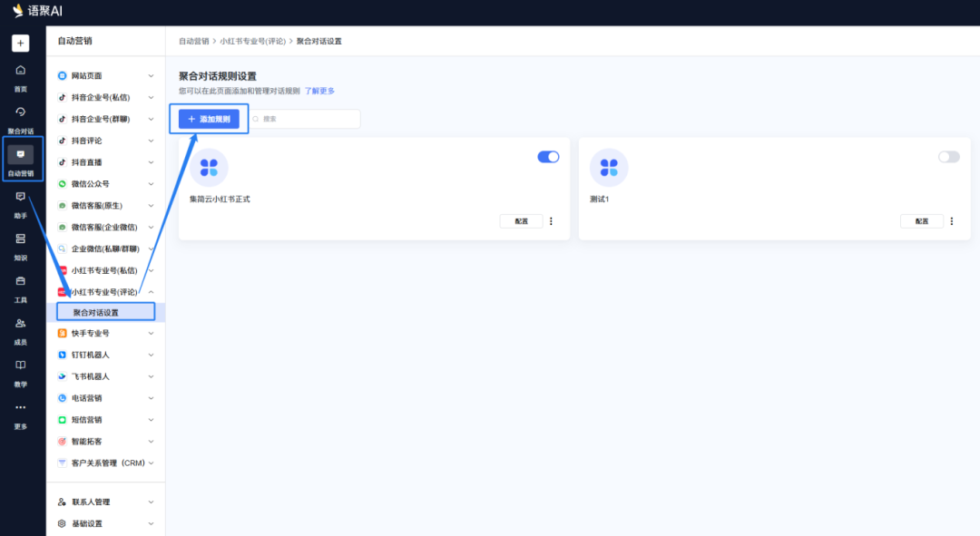This screenshot has width=980, height=536.
Task: Open the 工具 sidebar icon
Action: 21,281
